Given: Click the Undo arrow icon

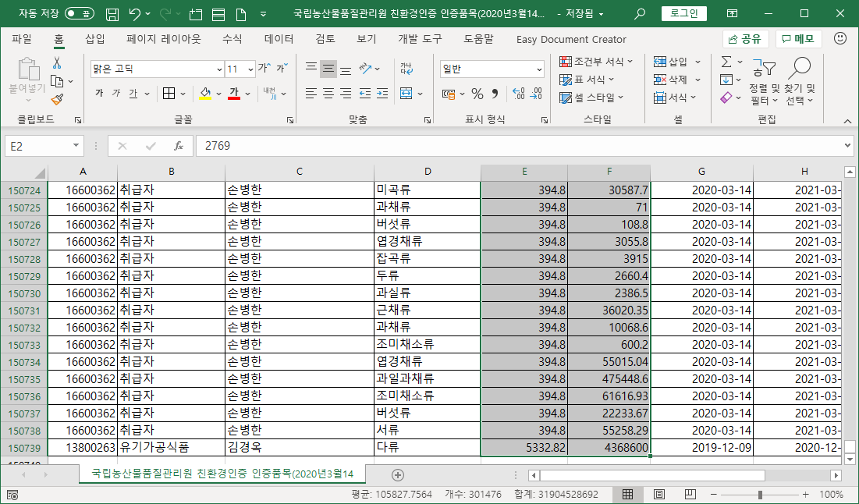Looking at the screenshot, I should [x=134, y=14].
